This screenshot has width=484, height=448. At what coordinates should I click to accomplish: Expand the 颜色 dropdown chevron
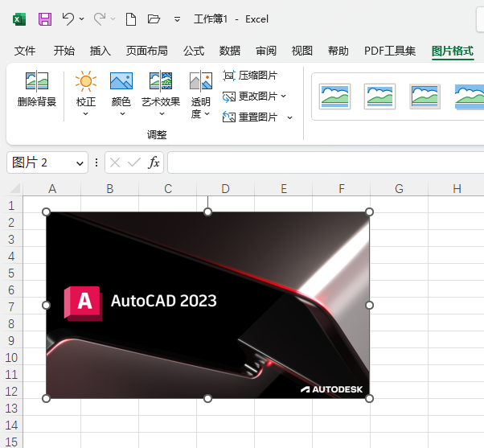coord(122,114)
